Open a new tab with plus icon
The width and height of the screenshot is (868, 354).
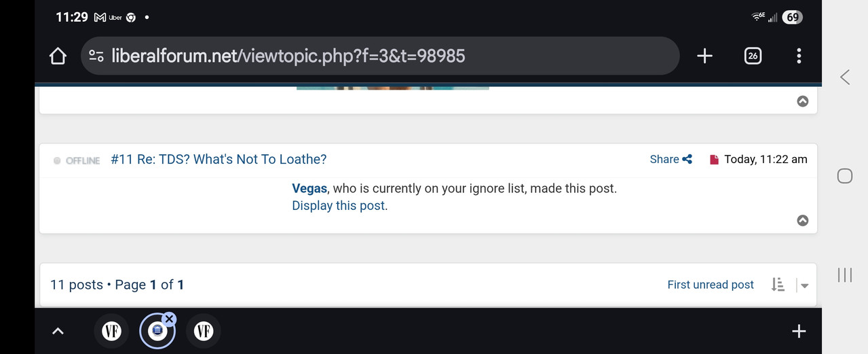coord(704,56)
